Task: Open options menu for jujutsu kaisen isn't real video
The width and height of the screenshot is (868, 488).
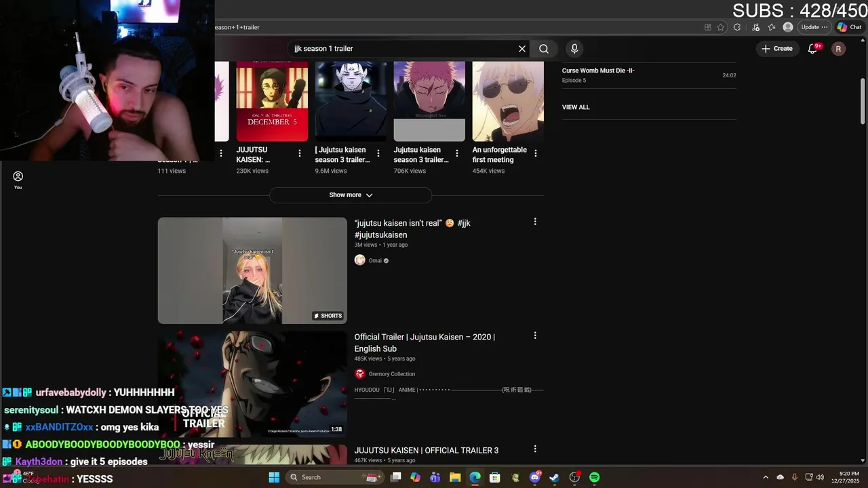Action: click(535, 222)
